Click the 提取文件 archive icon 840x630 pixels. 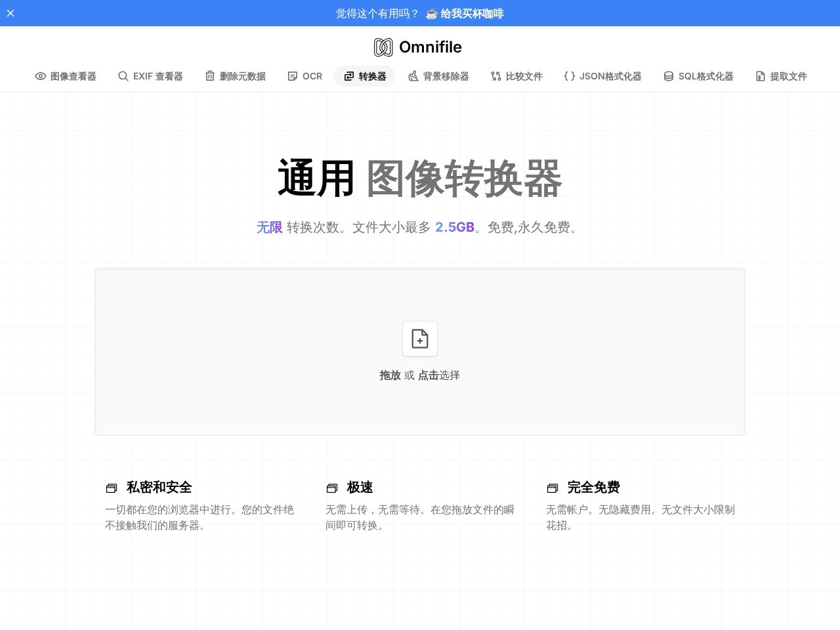pos(761,76)
